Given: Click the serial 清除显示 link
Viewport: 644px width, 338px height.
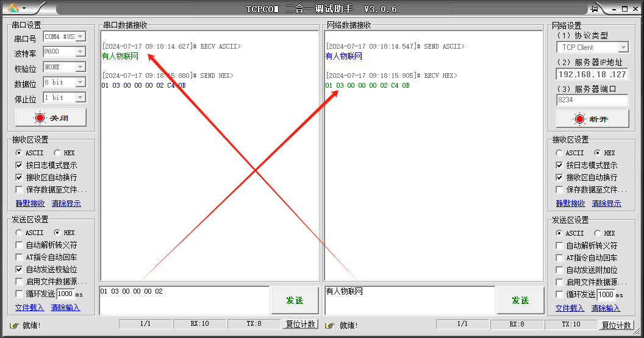Looking at the screenshot, I should click(x=66, y=203).
